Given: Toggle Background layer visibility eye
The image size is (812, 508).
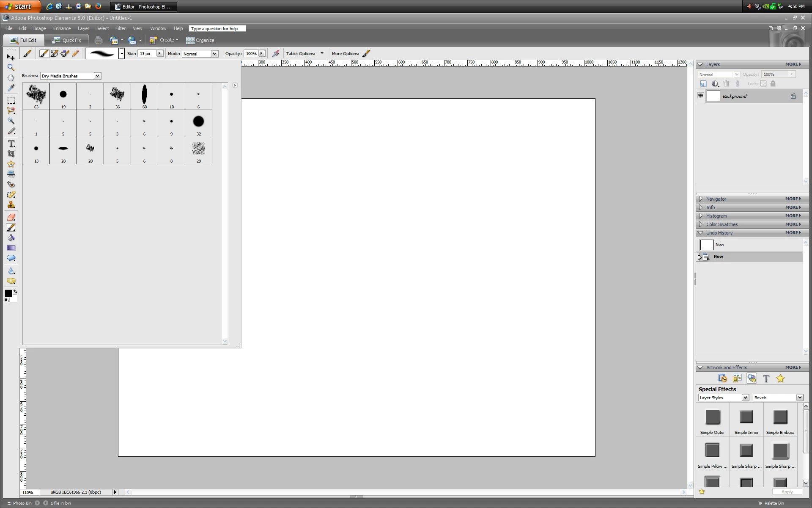Looking at the screenshot, I should (x=701, y=96).
